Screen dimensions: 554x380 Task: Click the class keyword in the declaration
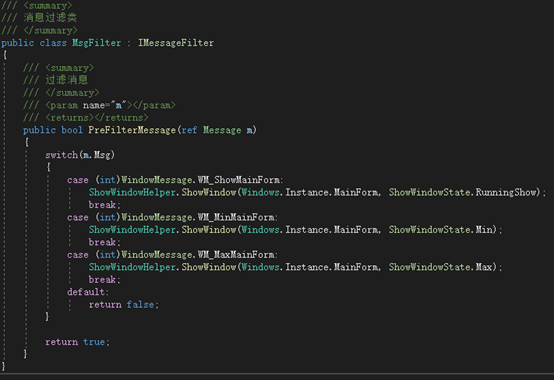[53, 43]
